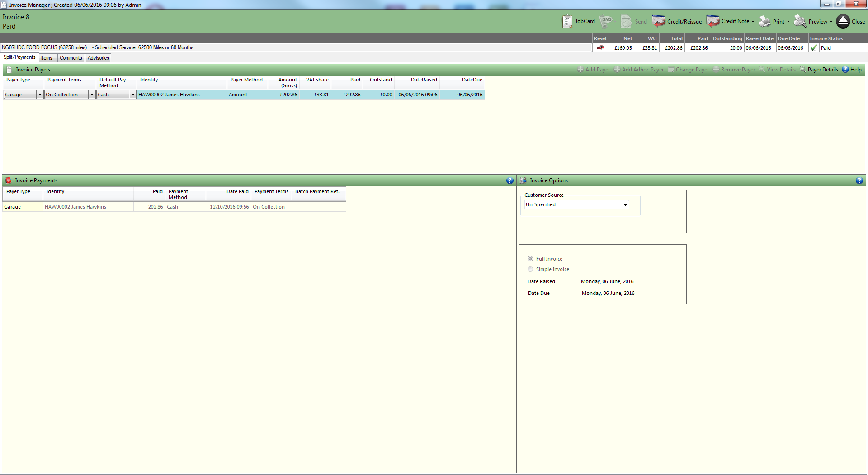Open Invoice Payments help icon
868x475 pixels.
(x=510, y=180)
